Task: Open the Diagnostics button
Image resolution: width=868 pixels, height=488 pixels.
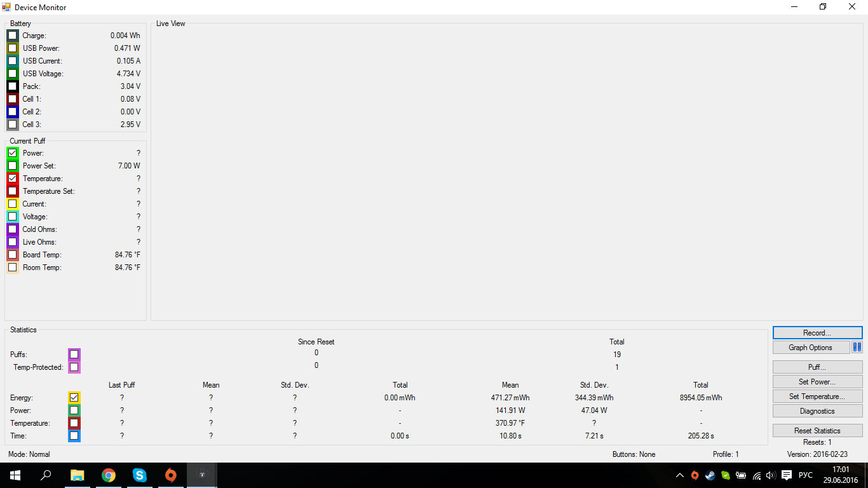Action: [817, 411]
